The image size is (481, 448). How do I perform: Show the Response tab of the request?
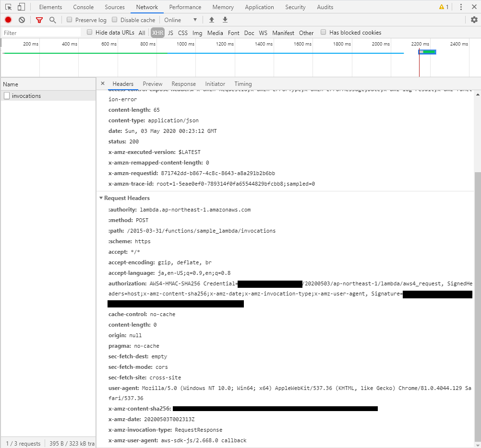tap(184, 84)
